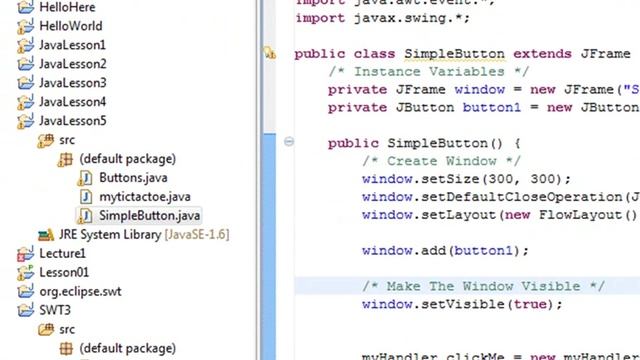
Task: Click the 'import javax.swing.*' line
Action: coord(382,18)
